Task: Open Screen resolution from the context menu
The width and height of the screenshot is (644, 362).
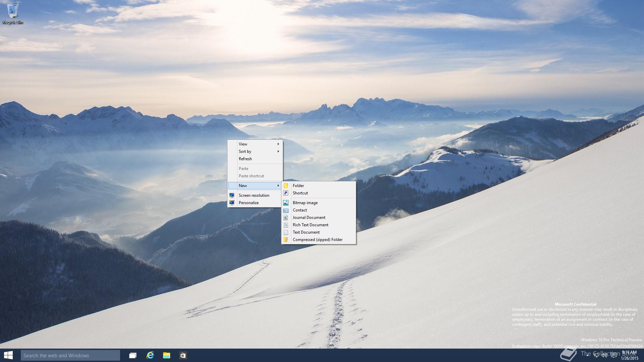Action: point(255,195)
